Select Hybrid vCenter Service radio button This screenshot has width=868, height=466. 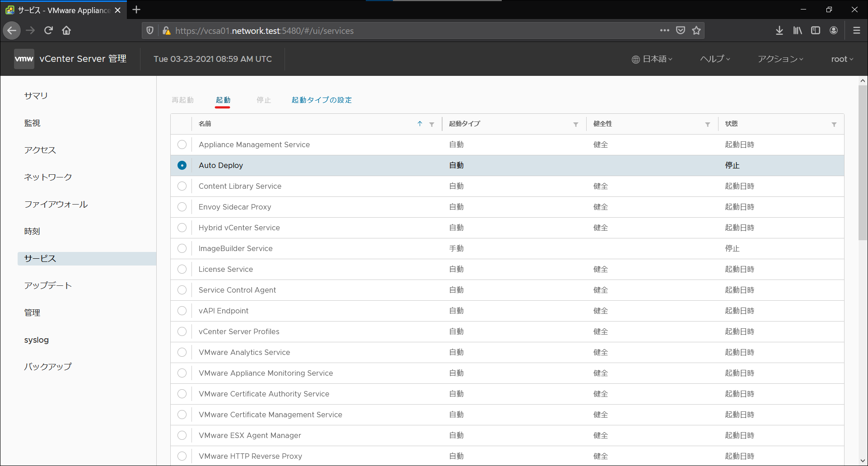[182, 228]
